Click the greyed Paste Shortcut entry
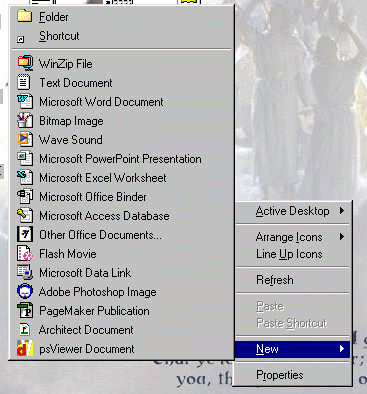The height and width of the screenshot is (394, 367). (293, 323)
